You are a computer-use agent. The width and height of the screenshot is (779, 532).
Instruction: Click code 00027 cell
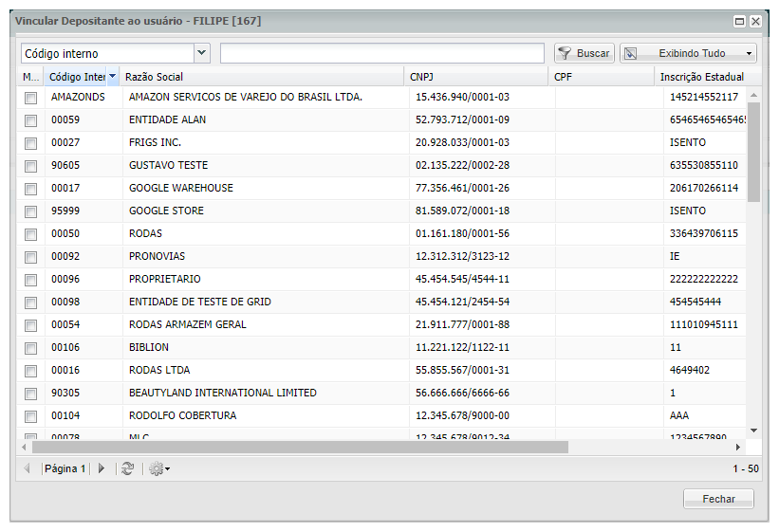(x=65, y=142)
